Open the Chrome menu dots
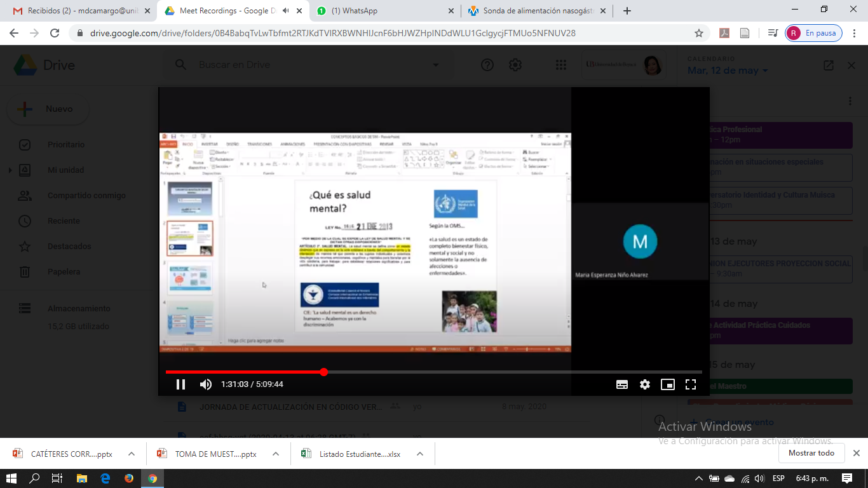 coord(854,33)
